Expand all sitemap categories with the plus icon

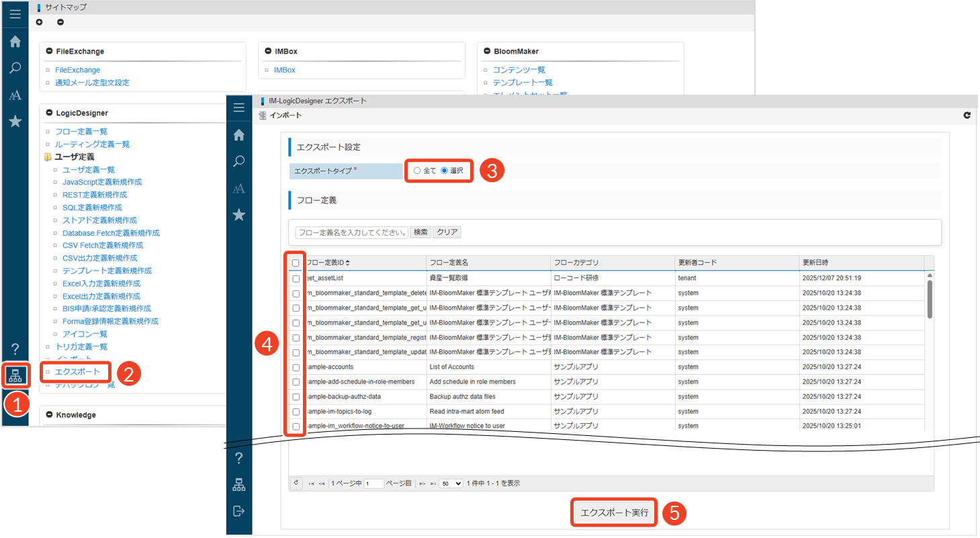coord(40,22)
